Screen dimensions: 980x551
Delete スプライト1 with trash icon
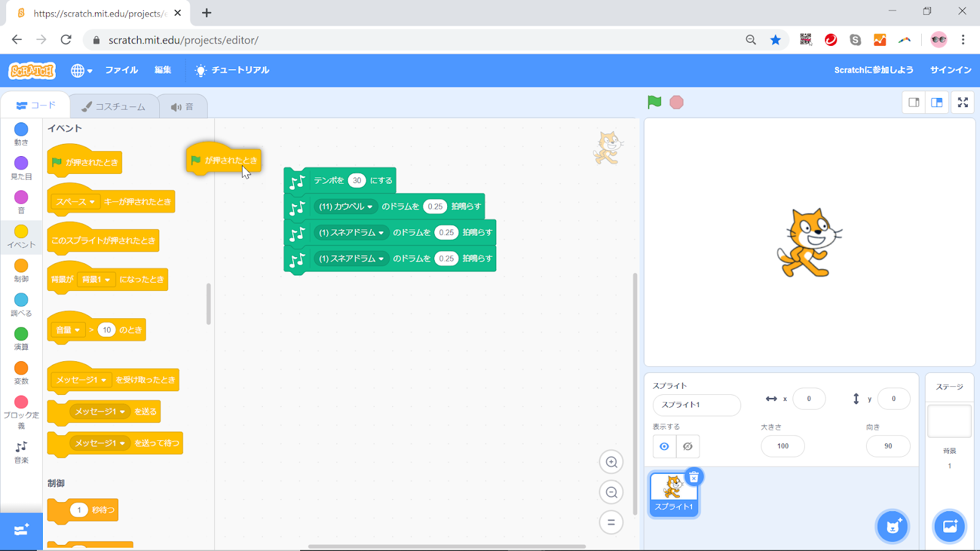coord(693,477)
